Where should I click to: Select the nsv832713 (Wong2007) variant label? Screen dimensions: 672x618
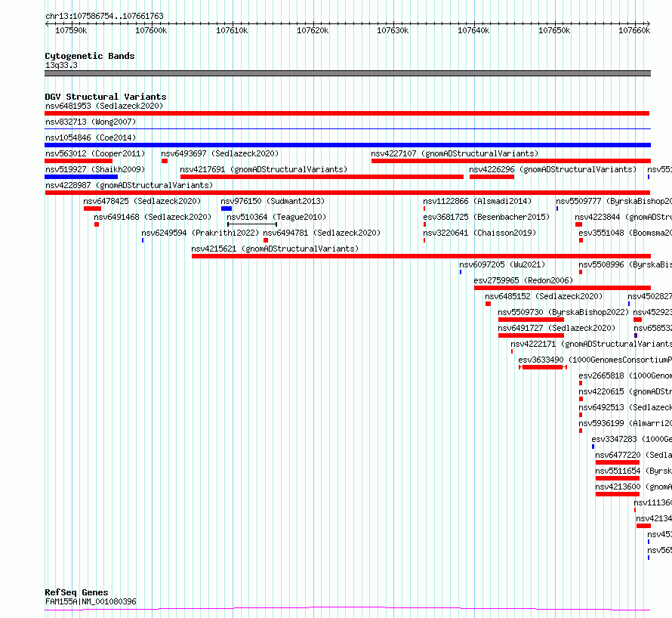coord(91,122)
